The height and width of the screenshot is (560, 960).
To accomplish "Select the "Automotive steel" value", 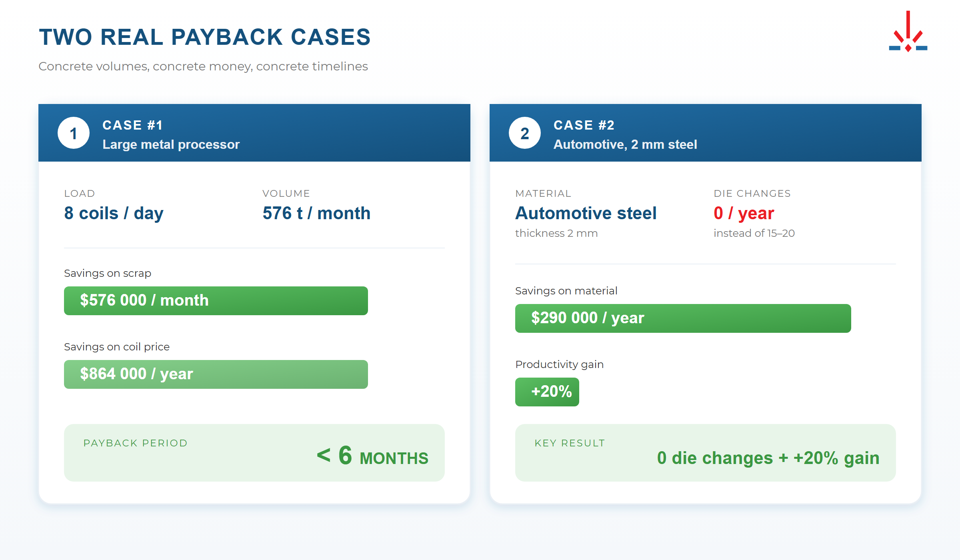I will [x=586, y=213].
